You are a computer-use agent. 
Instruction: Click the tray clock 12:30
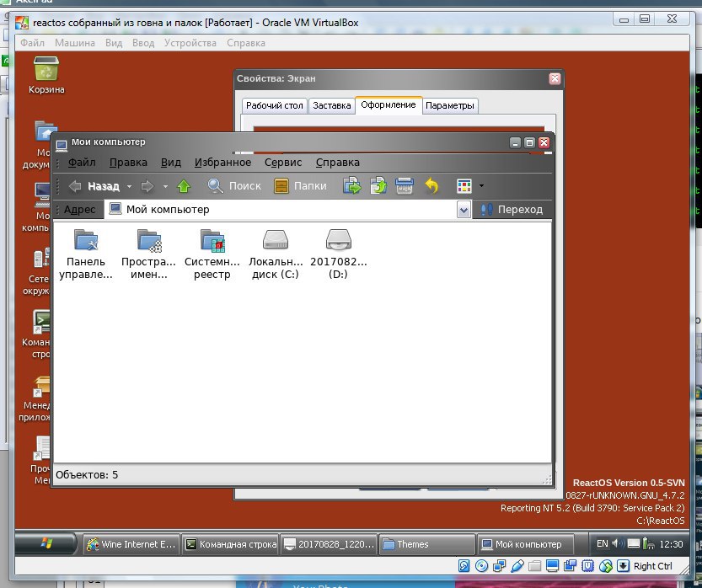(x=671, y=544)
